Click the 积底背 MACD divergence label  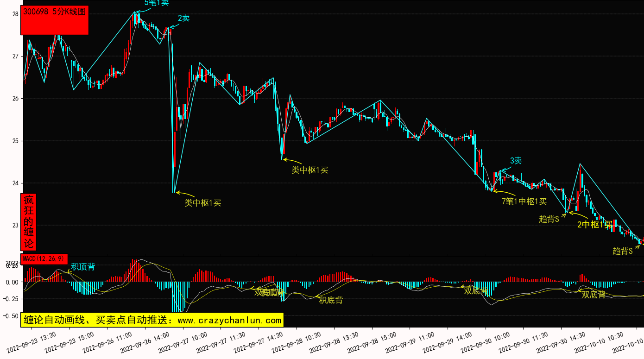tap(331, 300)
